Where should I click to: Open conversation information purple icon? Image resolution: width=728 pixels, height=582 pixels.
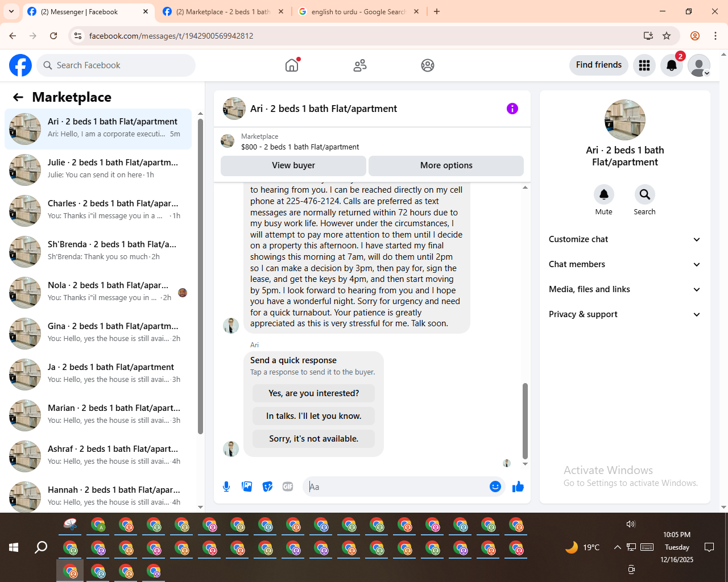click(512, 109)
